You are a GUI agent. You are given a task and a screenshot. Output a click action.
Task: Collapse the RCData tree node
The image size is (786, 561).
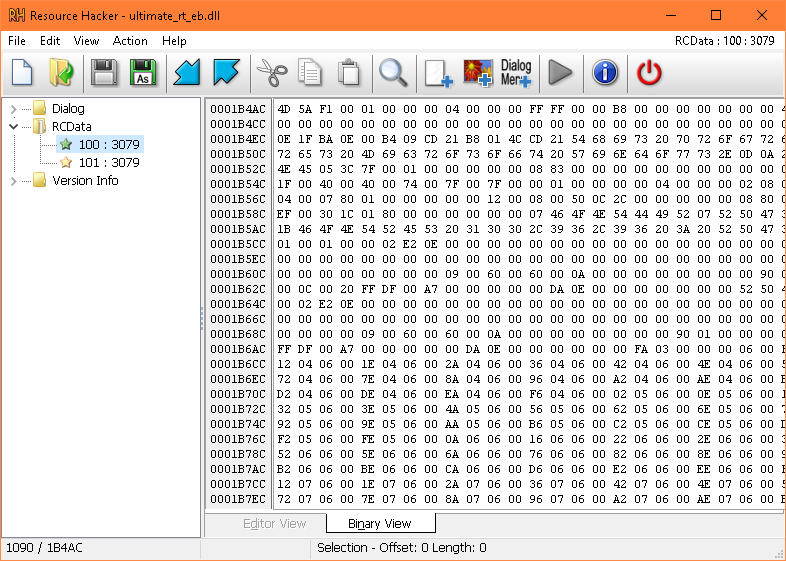pos(13,127)
